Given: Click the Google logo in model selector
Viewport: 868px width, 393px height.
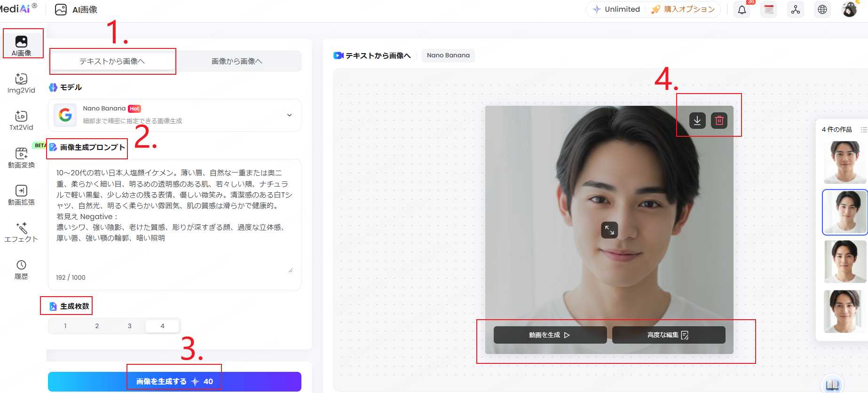Looking at the screenshot, I should tap(65, 115).
